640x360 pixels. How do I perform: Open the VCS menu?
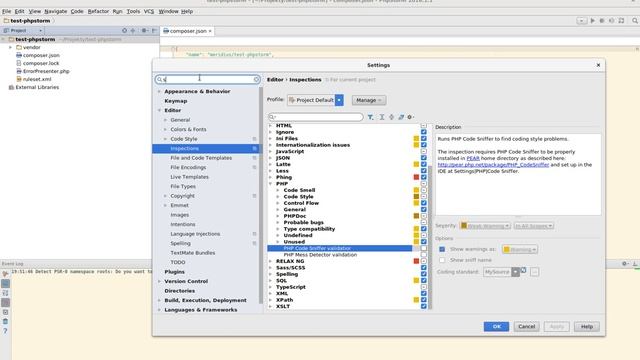(x=149, y=11)
